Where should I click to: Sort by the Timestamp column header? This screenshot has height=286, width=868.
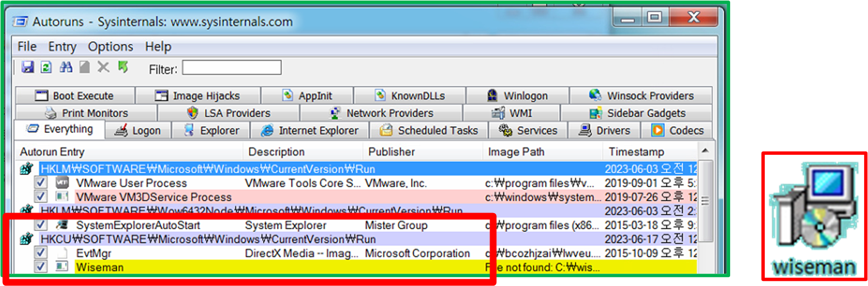coord(651,152)
